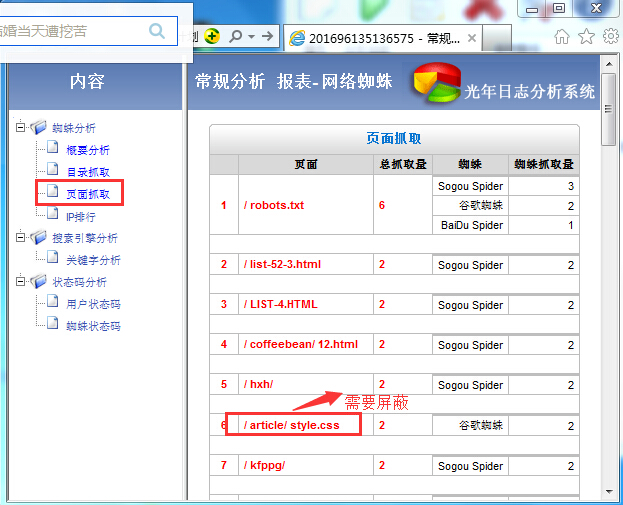Select 关键字分析 in the tree
Image resolution: width=623 pixels, height=505 pixels.
pyautogui.click(x=93, y=260)
